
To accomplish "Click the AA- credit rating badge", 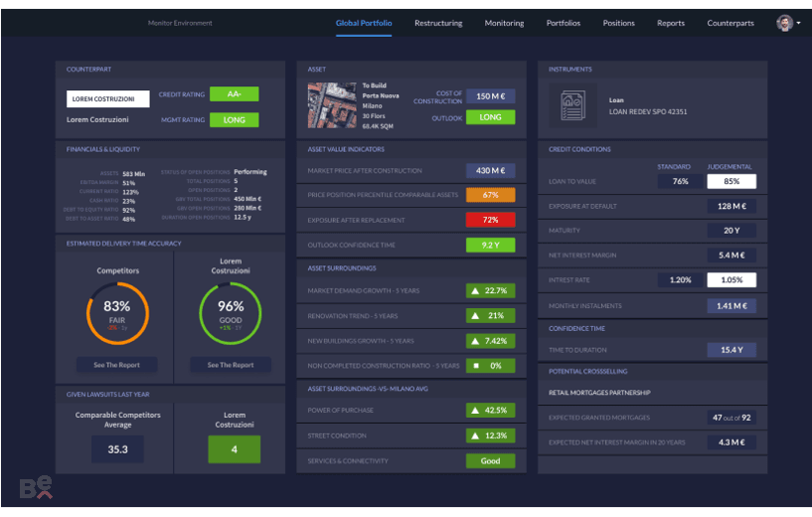I will tap(235, 93).
